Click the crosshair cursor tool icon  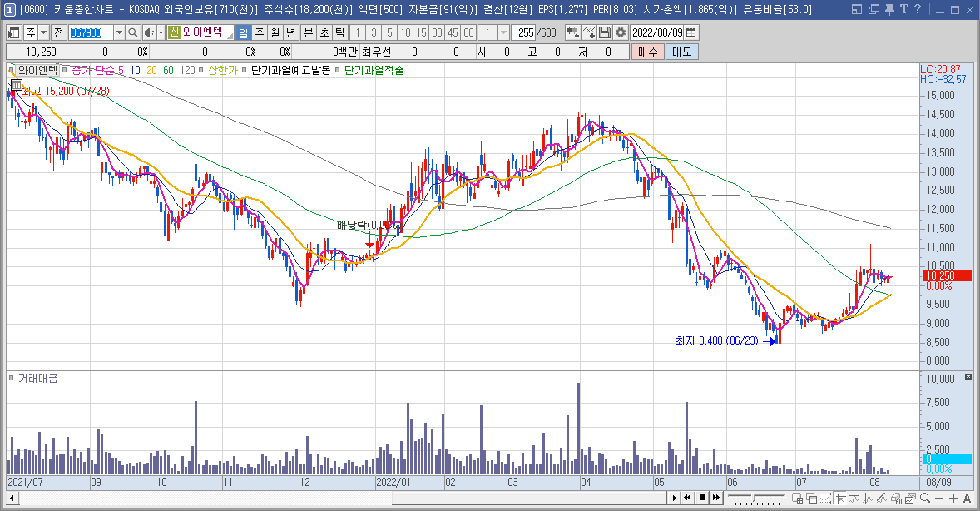click(841, 498)
